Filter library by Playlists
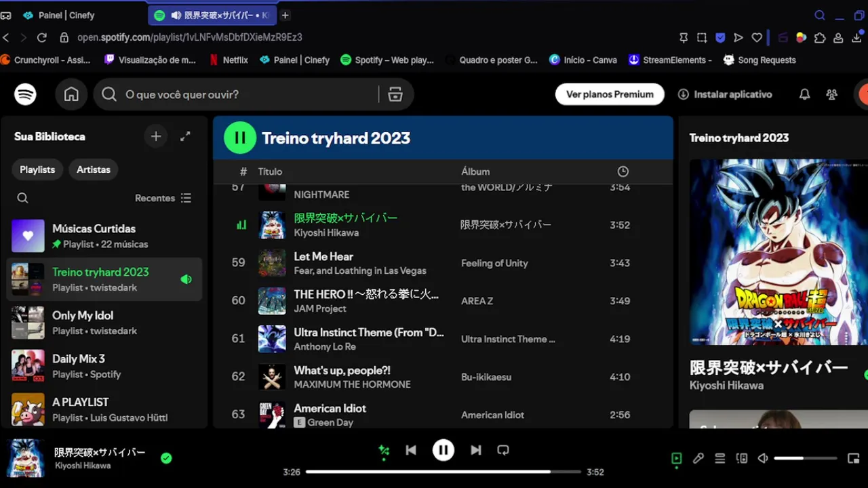This screenshot has height=488, width=868. click(x=37, y=169)
